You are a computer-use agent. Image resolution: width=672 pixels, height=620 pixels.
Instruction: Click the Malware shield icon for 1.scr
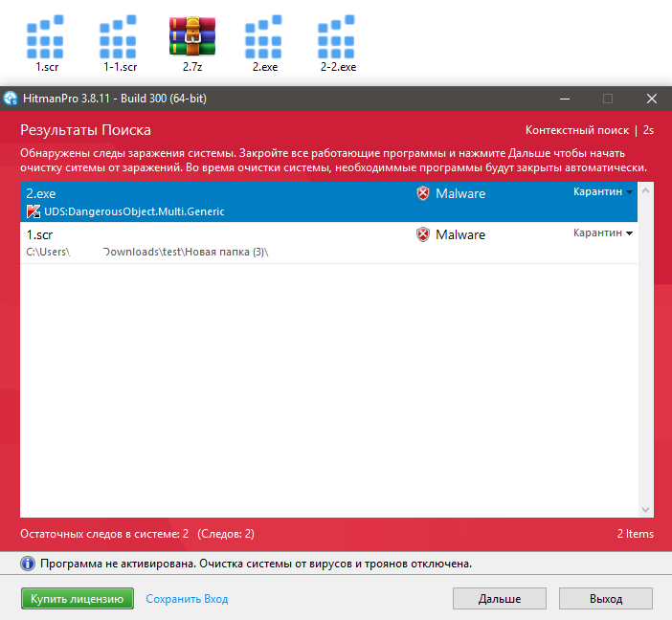[x=423, y=234]
